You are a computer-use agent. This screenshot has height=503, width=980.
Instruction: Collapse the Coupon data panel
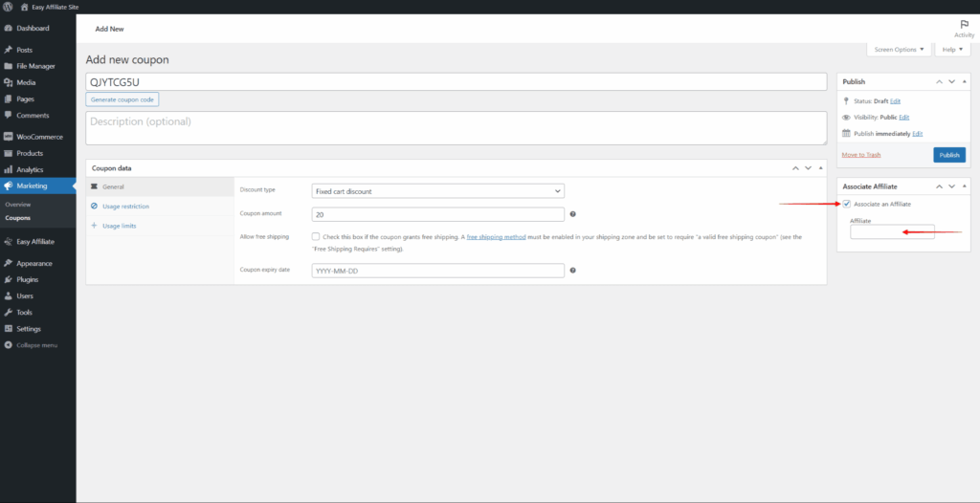(820, 168)
